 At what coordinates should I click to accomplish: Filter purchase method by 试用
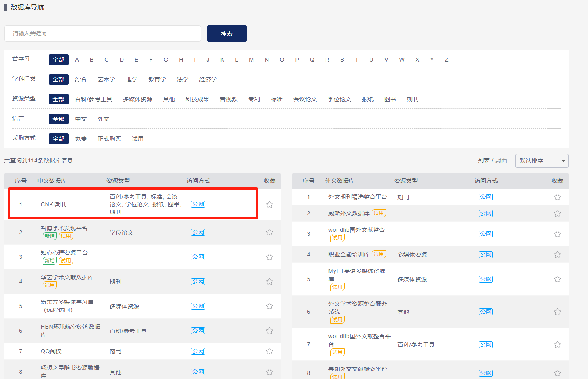(138, 139)
